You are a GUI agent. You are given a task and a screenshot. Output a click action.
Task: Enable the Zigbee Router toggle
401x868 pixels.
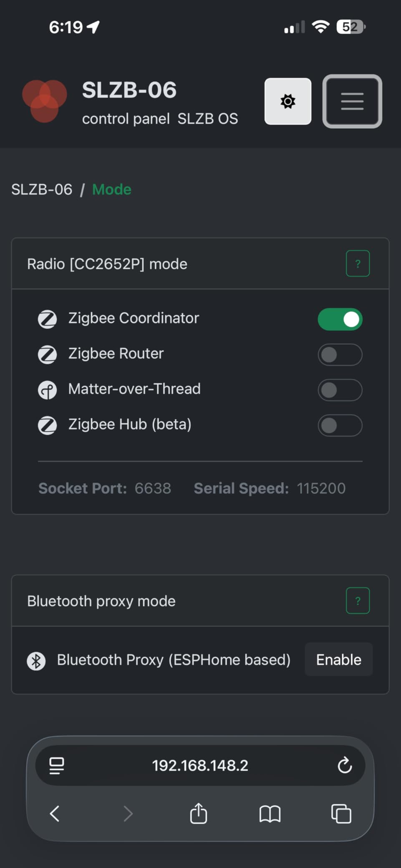coord(340,354)
